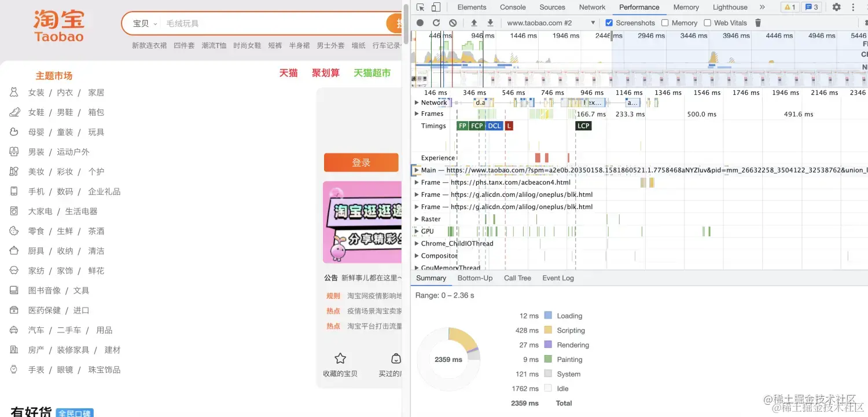Click the trash collect garbage icon
This screenshot has height=417, width=868.
(x=758, y=23)
